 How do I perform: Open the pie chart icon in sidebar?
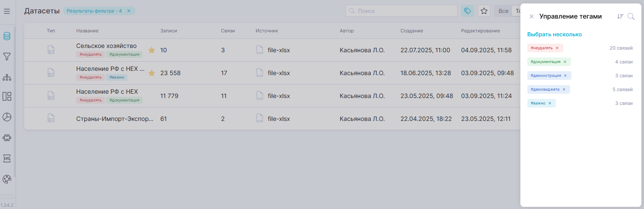pos(7,117)
